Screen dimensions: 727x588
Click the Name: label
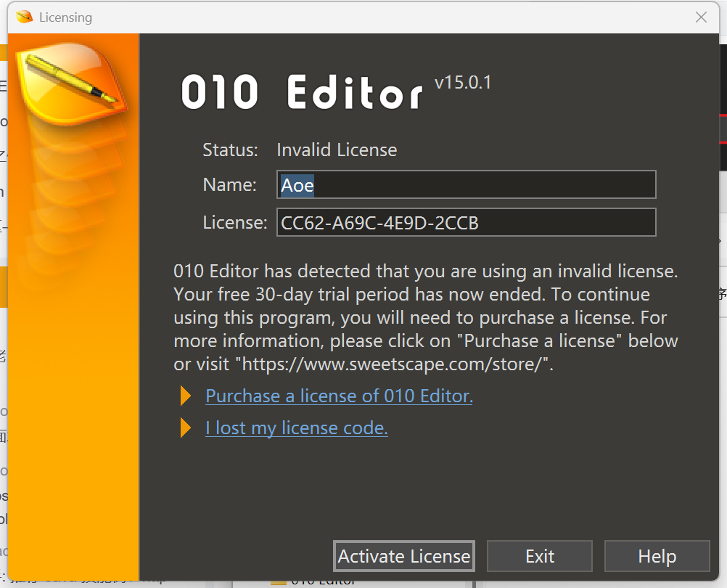tap(229, 185)
